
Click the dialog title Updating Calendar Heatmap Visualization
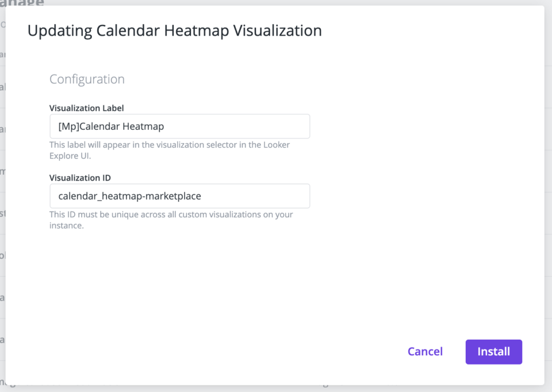tap(174, 30)
